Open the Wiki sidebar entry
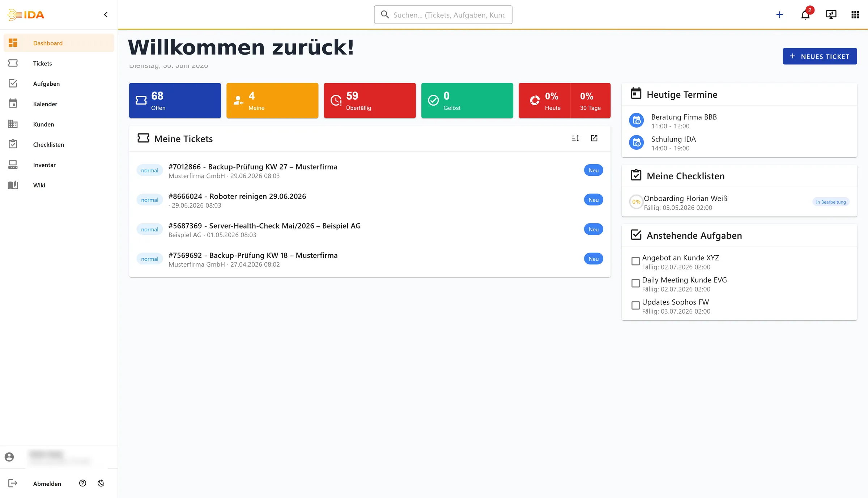 59,185
